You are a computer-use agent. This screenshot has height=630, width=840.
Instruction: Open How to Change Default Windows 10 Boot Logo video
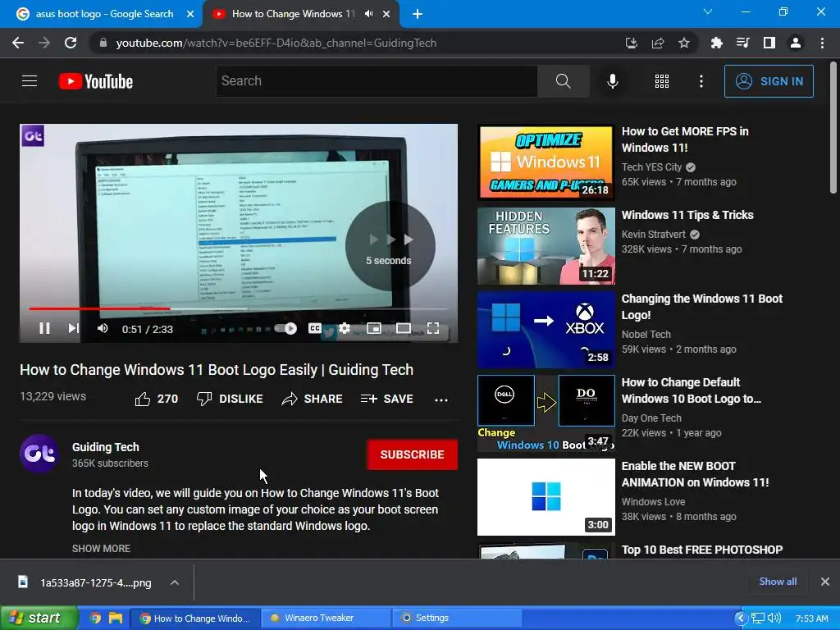(x=691, y=390)
